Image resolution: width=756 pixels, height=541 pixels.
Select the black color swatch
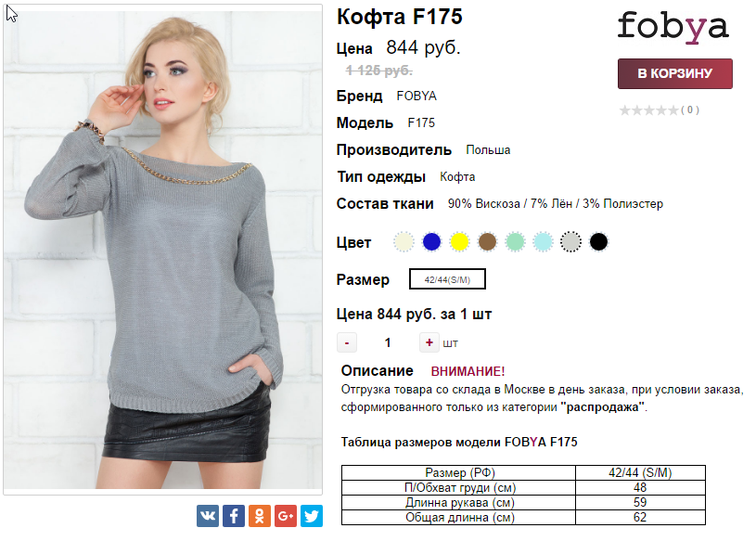pos(599,241)
